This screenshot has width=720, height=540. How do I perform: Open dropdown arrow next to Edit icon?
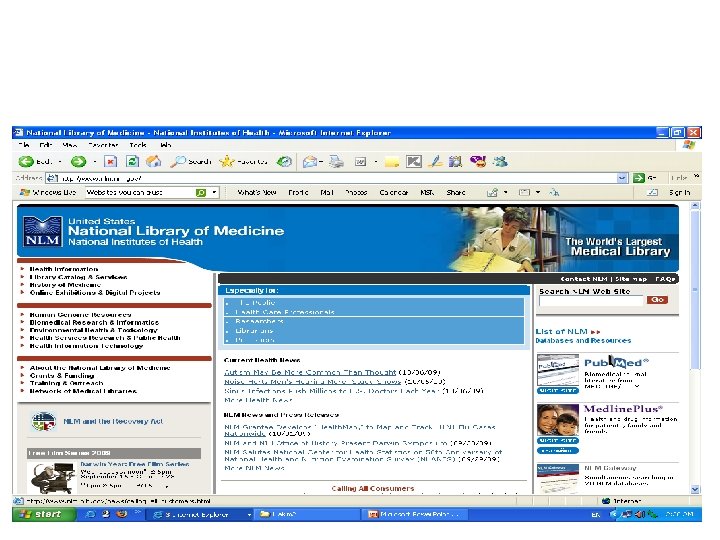(x=376, y=162)
